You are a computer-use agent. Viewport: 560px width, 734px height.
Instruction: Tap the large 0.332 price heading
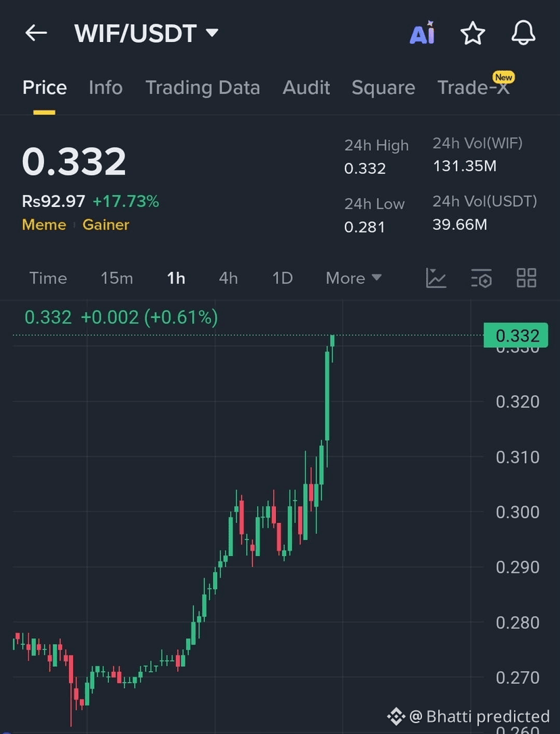pyautogui.click(x=74, y=162)
